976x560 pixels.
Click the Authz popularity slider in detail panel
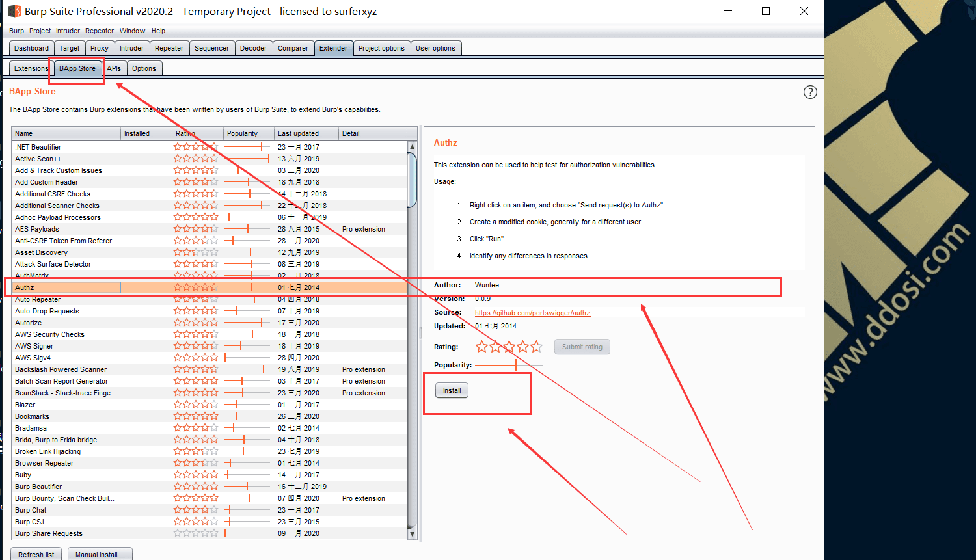(x=509, y=366)
